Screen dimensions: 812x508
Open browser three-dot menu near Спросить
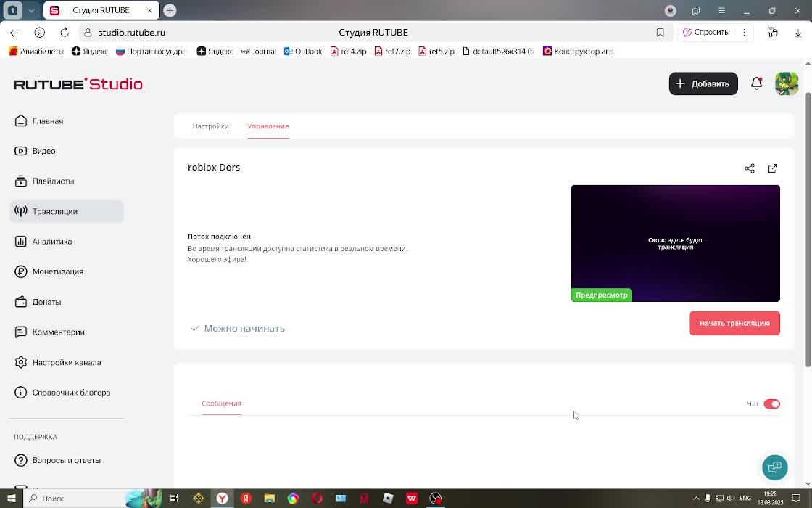coord(744,32)
